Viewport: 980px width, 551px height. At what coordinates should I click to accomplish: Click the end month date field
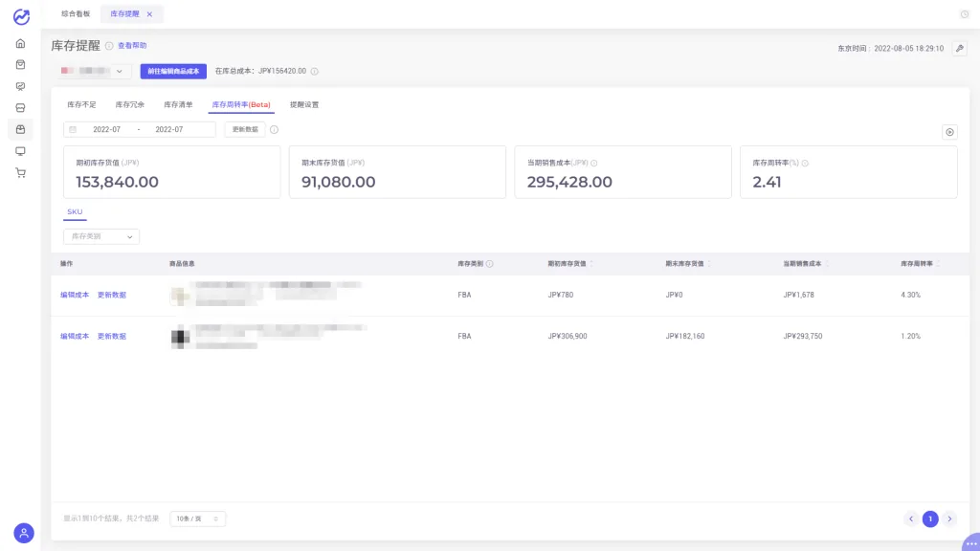coord(169,129)
